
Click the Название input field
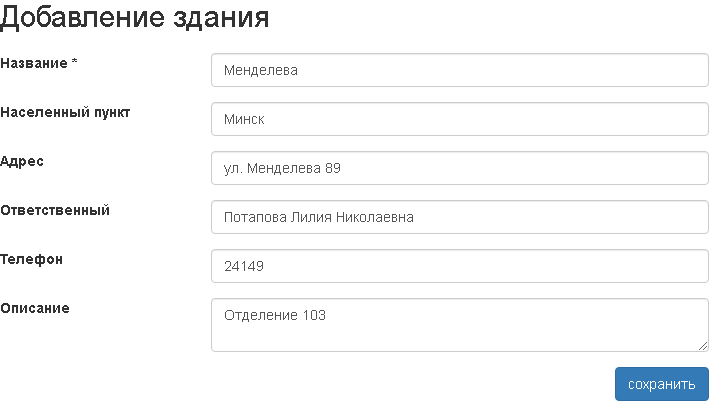pos(460,70)
